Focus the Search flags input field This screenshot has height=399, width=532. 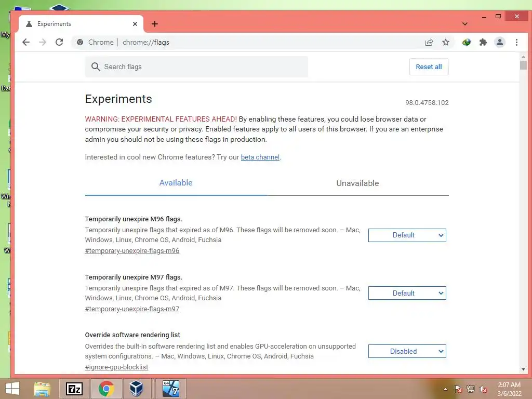196,67
